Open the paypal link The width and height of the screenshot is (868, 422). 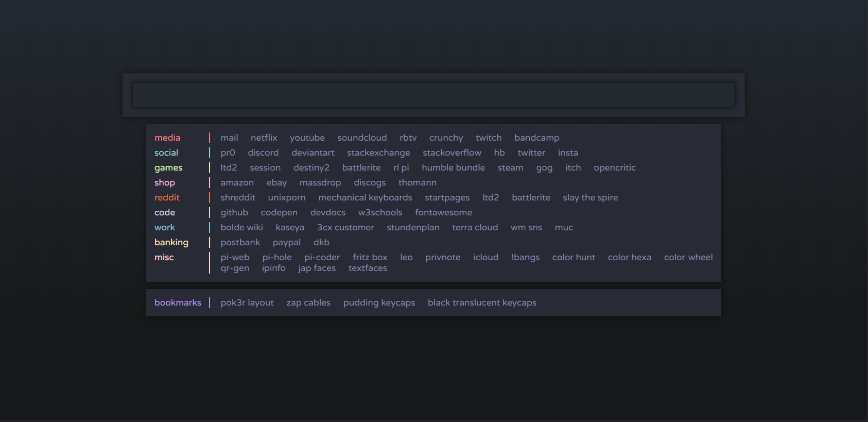pyautogui.click(x=286, y=242)
